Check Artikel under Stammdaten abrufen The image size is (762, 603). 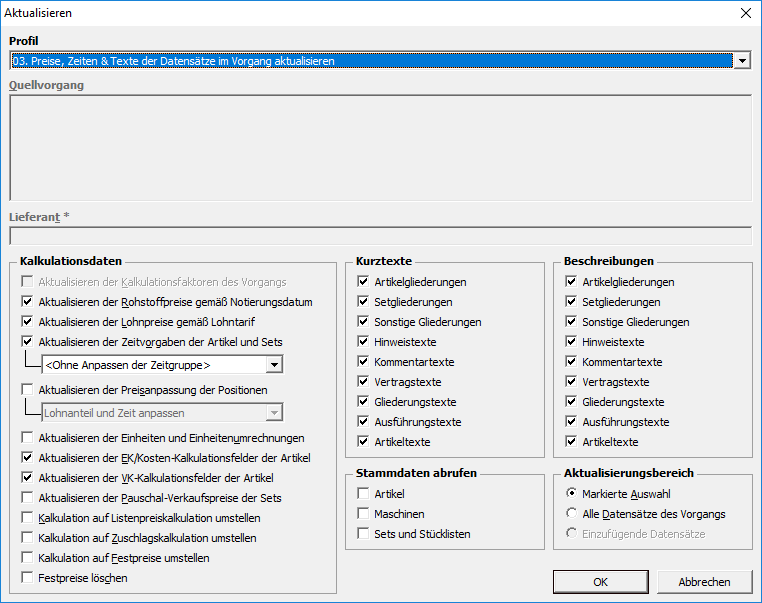[x=364, y=494]
